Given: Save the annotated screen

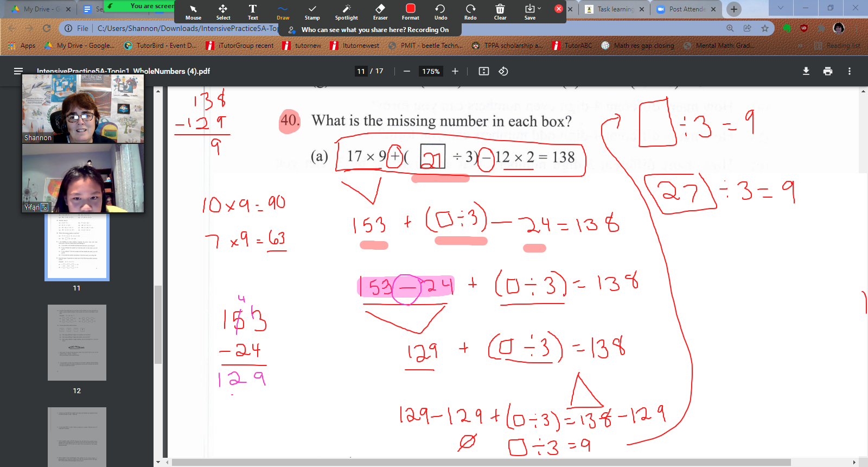Looking at the screenshot, I should (x=530, y=12).
